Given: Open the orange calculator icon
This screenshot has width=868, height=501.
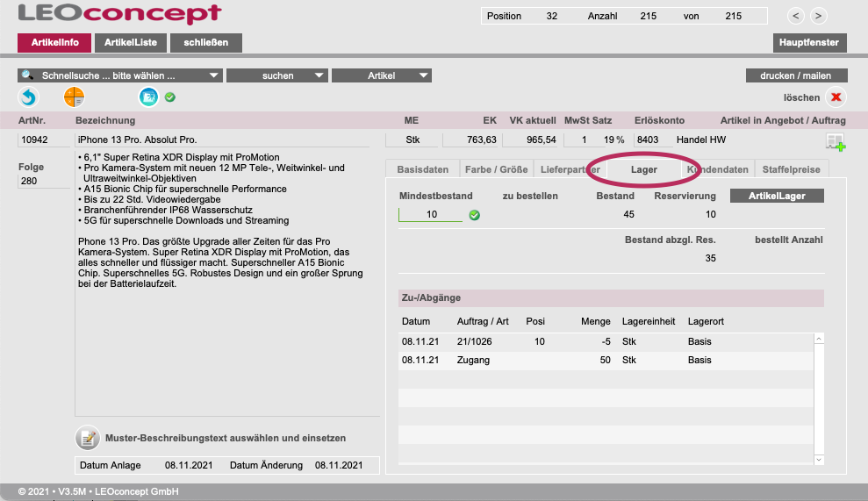Looking at the screenshot, I should [74, 97].
